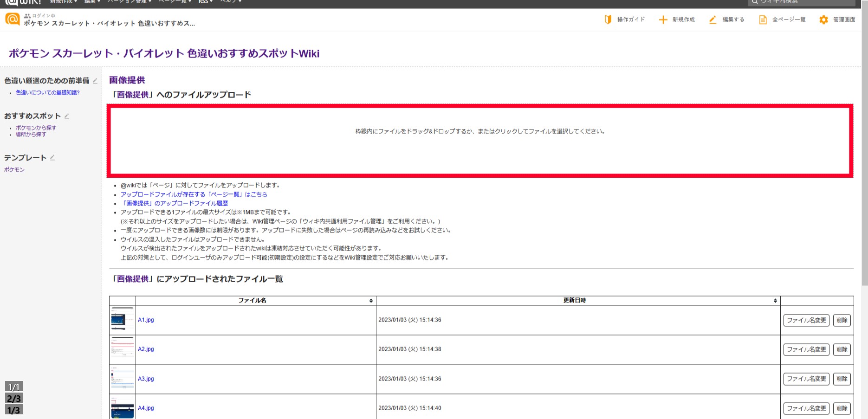Image resolution: width=868 pixels, height=419 pixels.
Task: Click the A1.jpg thumbnail image
Action: 123,320
